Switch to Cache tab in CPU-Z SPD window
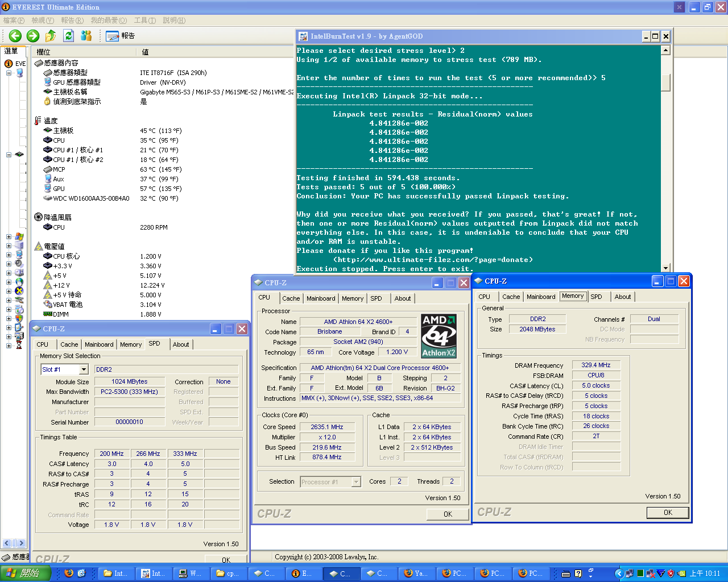This screenshot has height=582, width=728. (x=69, y=344)
